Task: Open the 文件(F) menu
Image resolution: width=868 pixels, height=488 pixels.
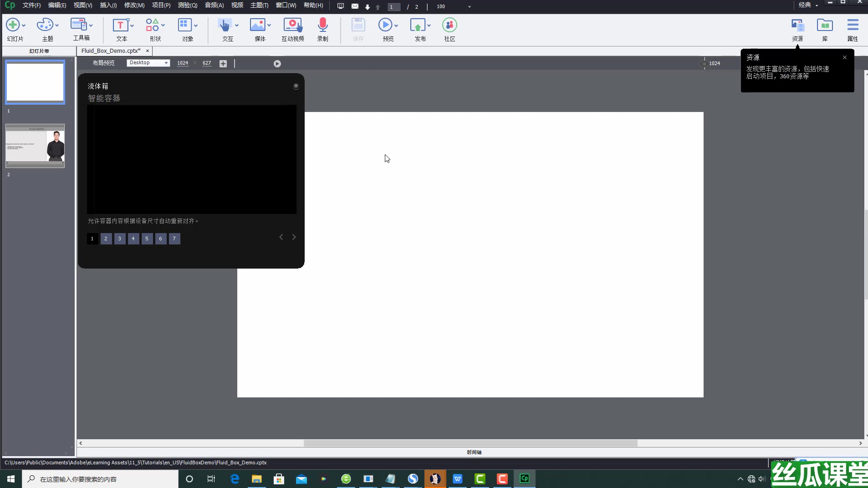Action: (x=31, y=5)
